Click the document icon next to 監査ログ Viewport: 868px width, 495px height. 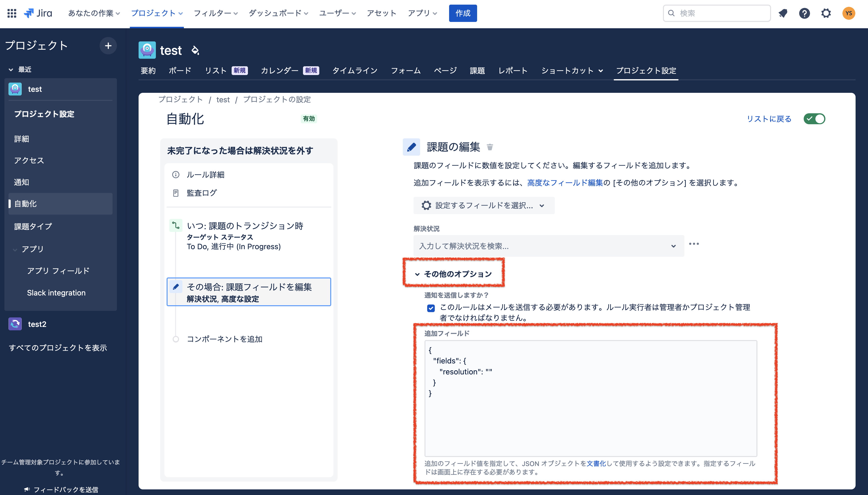click(176, 193)
